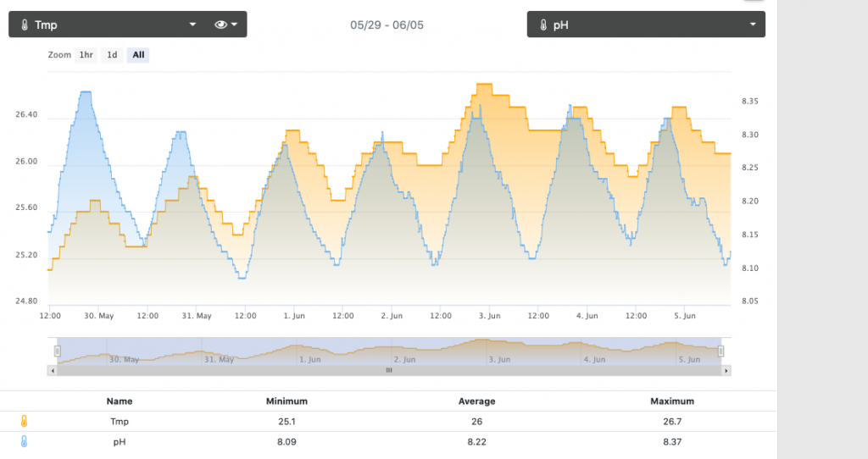
Task: Click the thermometer icon in pH selector
Action: pyautogui.click(x=542, y=25)
